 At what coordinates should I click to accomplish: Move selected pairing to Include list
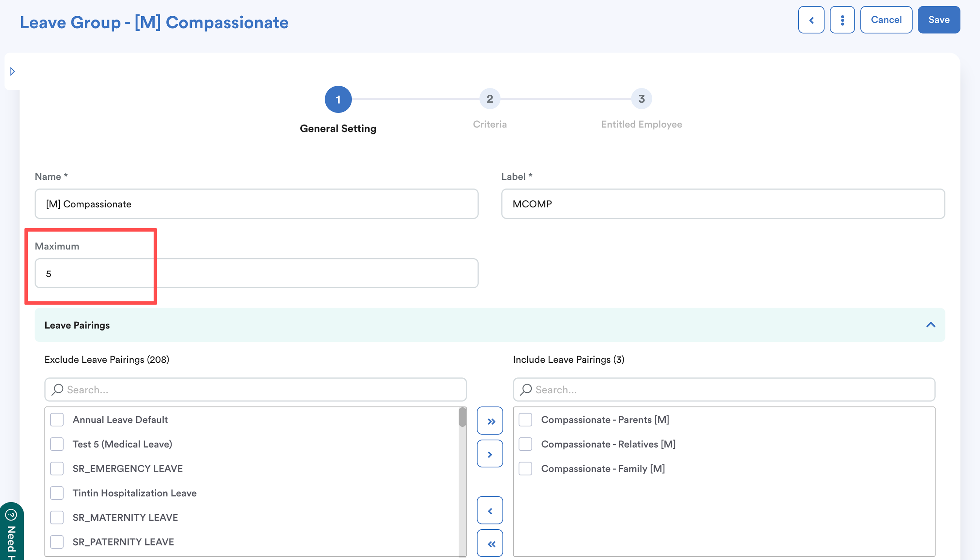tap(490, 454)
